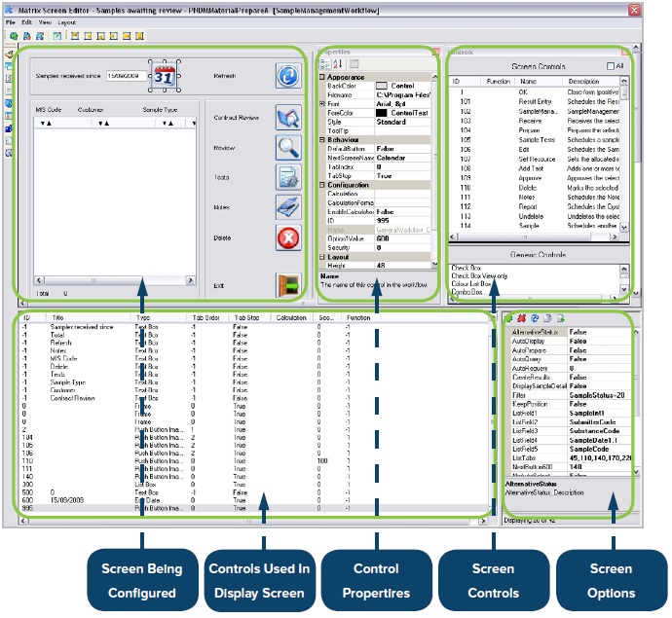Toggle the All checkbox in Screen Controls
Screen dimensions: 672x618
point(611,66)
